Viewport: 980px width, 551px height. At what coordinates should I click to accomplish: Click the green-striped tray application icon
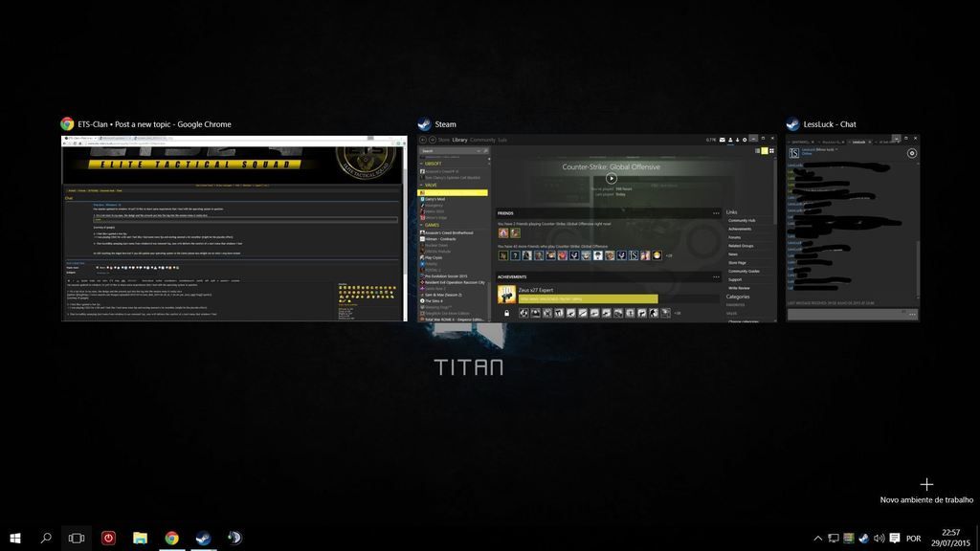[x=848, y=538]
